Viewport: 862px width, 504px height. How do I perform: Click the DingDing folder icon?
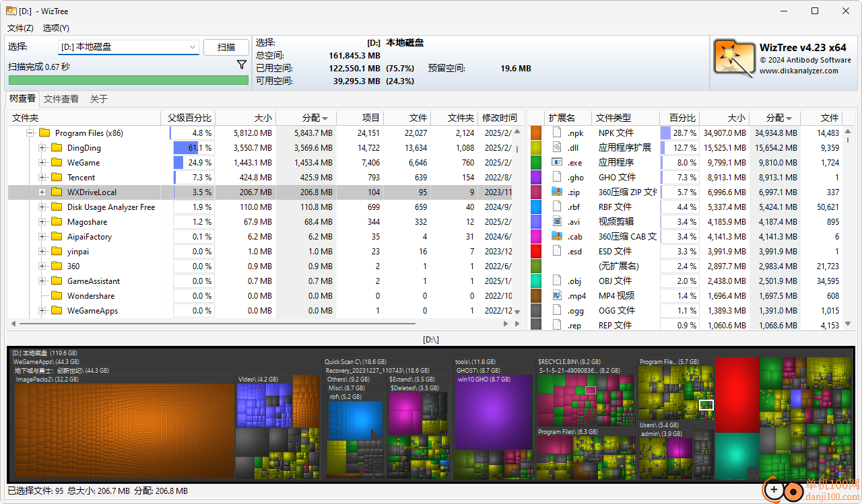pyautogui.click(x=57, y=148)
